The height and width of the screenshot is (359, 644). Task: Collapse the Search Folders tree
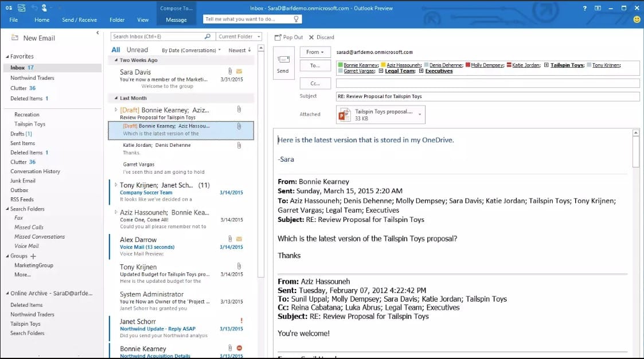pos(7,209)
